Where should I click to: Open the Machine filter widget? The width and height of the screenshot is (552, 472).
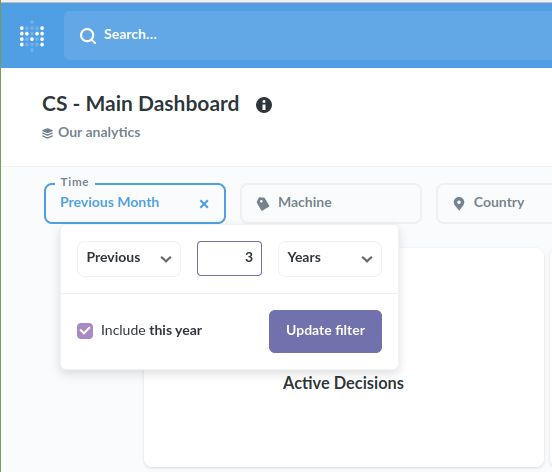click(x=331, y=203)
